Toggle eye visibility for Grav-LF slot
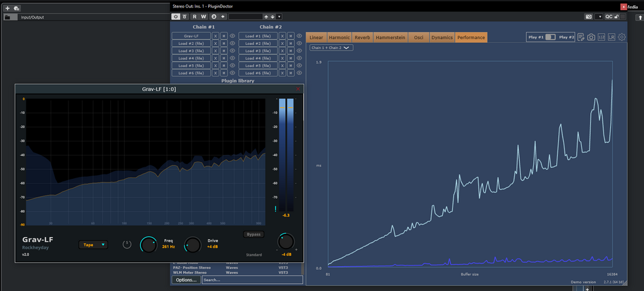This screenshot has width=644, height=291. (x=233, y=36)
